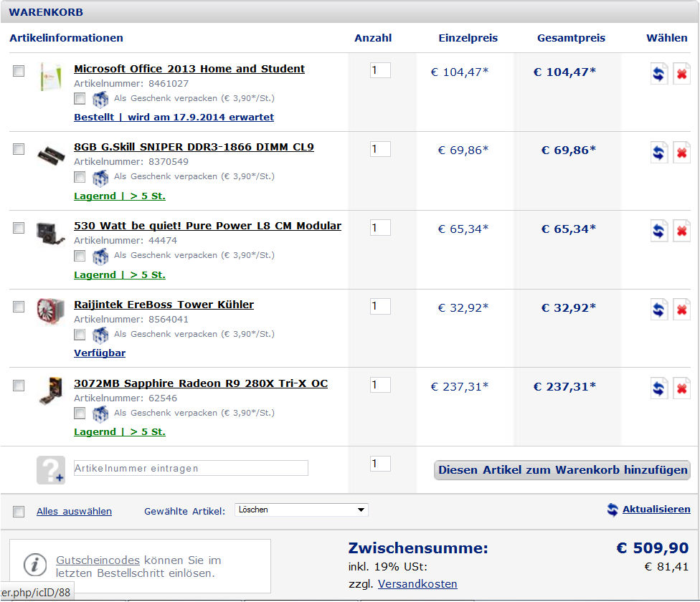Click the refresh icon next to Aktualisieren
The width and height of the screenshot is (700, 602).
(x=612, y=510)
